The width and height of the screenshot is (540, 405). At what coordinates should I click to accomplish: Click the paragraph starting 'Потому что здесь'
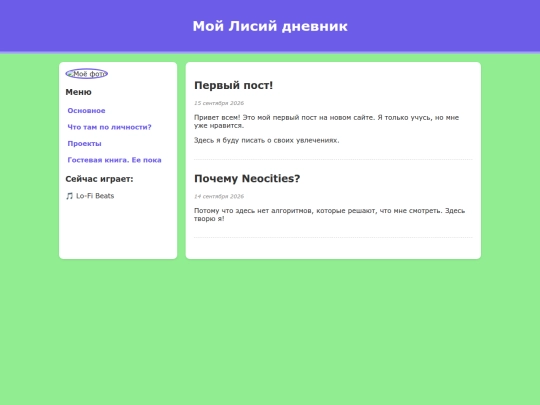click(330, 215)
